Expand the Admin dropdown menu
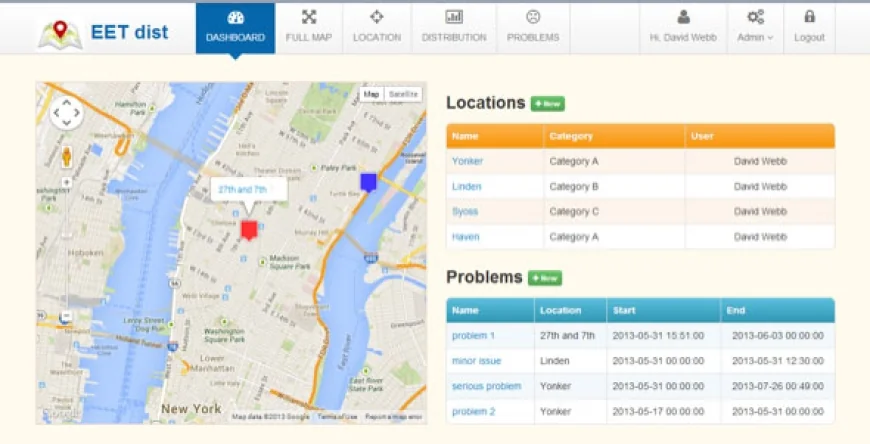 (x=755, y=28)
